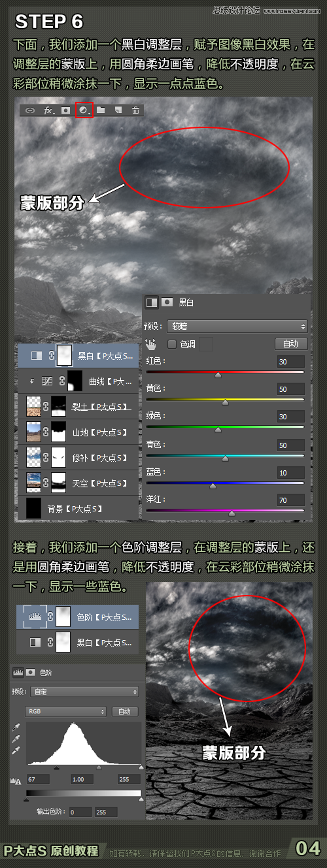Image resolution: width=327 pixels, height=868 pixels.
Task: Open the 预设 自定 preset dropdown in levels
Action: 85,692
